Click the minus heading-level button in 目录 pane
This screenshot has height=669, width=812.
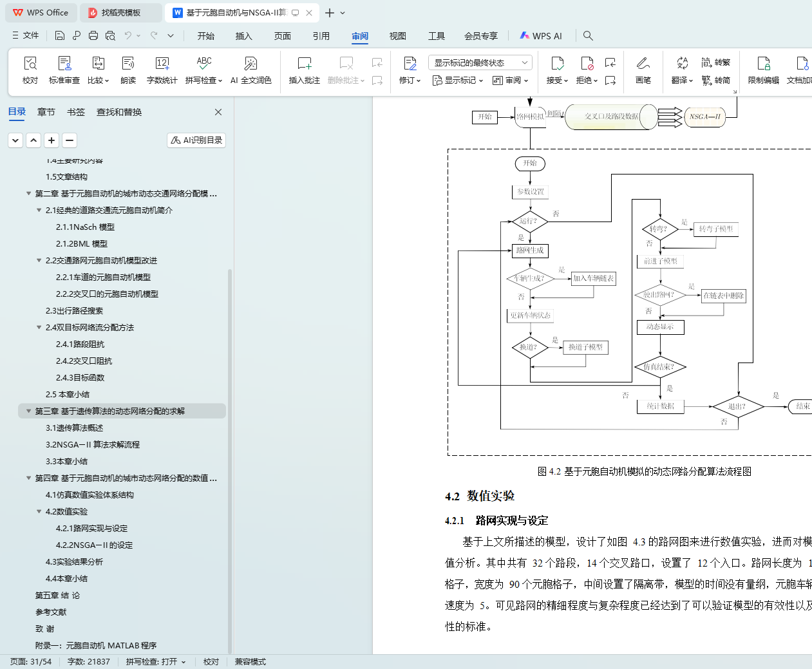pos(70,140)
